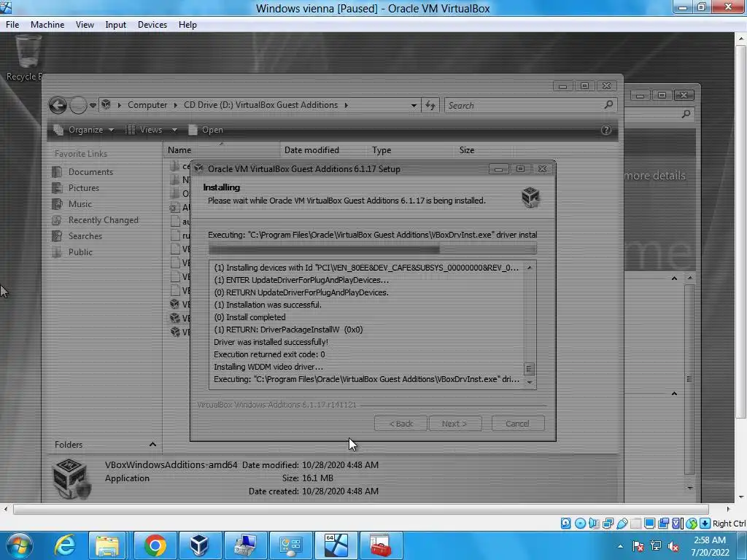Image resolution: width=747 pixels, height=560 pixels.
Task: Open the Windows Start menu orb
Action: (19, 545)
